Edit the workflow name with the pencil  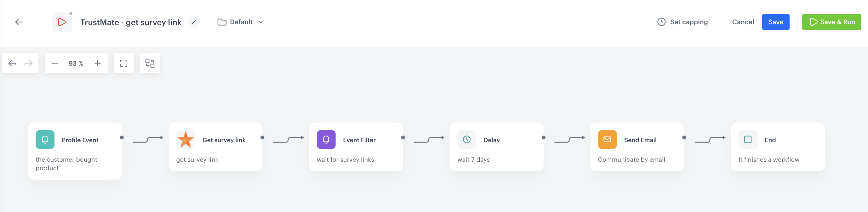click(x=193, y=22)
